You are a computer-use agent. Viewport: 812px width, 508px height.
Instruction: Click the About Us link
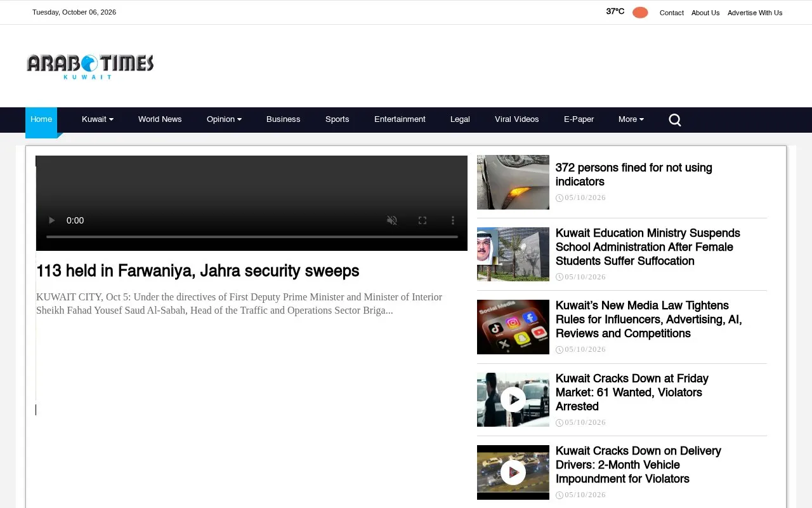click(x=705, y=13)
